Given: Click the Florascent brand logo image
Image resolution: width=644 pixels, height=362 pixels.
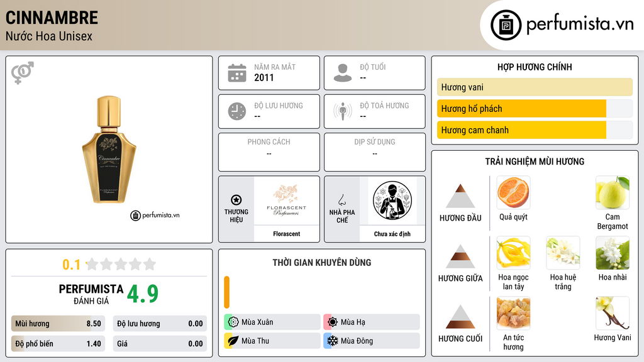Looking at the screenshot, I should pyautogui.click(x=286, y=200).
